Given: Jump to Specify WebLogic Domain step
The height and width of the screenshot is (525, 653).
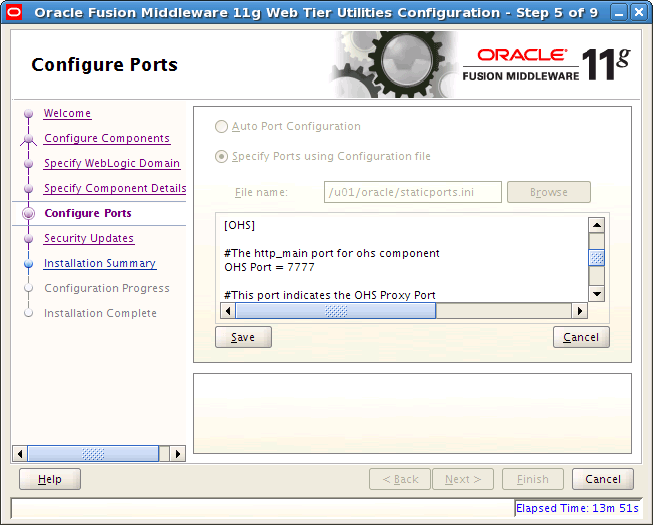Looking at the screenshot, I should 112,163.
